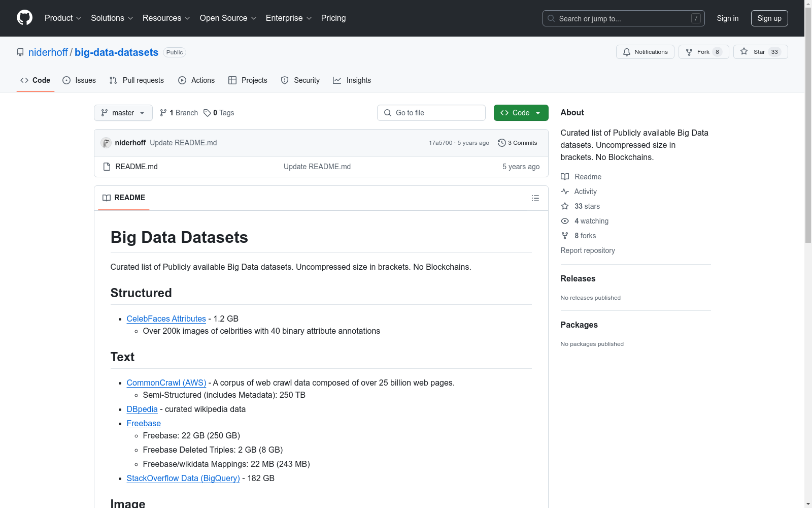Screen dimensions: 812x508
Task: Click the search magnifier icon in header
Action: [x=551, y=18]
